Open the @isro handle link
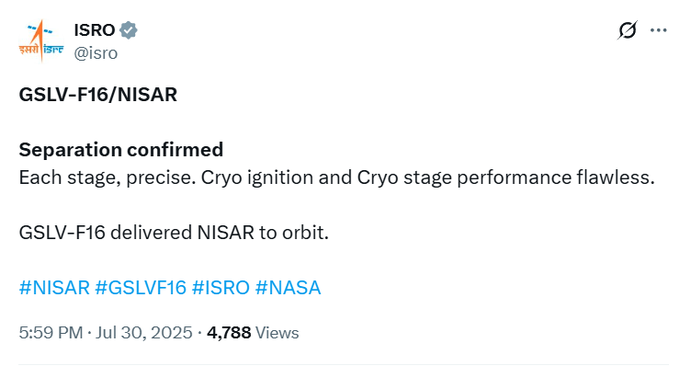Viewport: 680px width, 366px height. pos(96,53)
